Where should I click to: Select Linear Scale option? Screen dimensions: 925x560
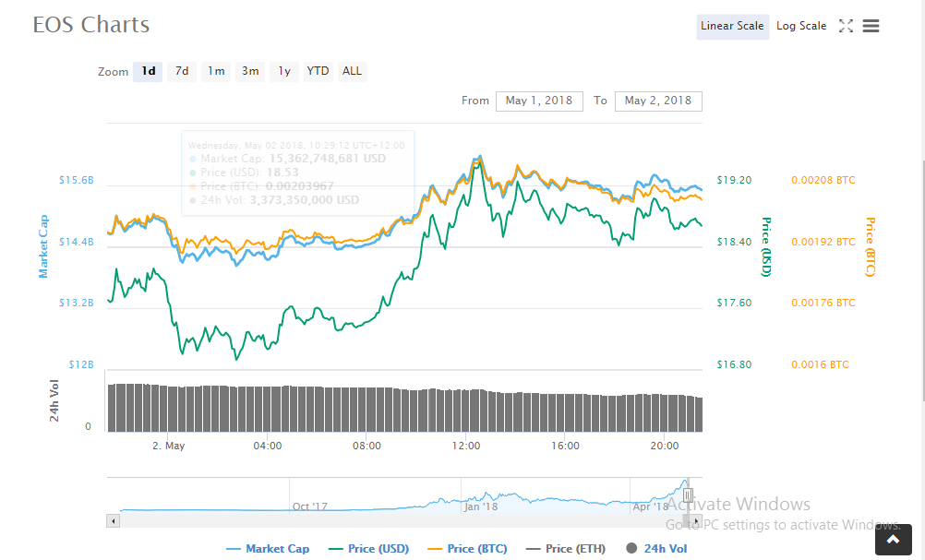click(x=732, y=27)
